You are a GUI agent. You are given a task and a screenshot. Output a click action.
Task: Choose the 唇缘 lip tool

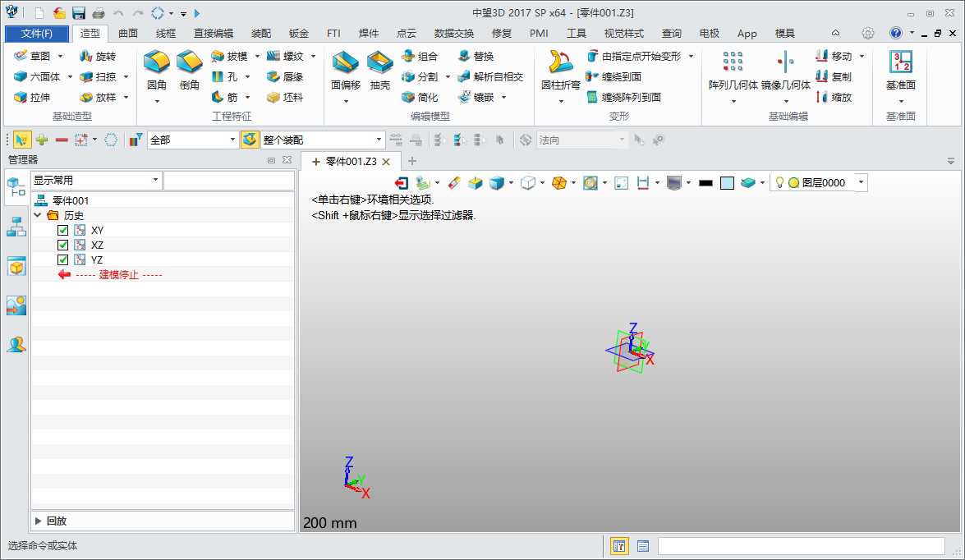pyautogui.click(x=286, y=77)
